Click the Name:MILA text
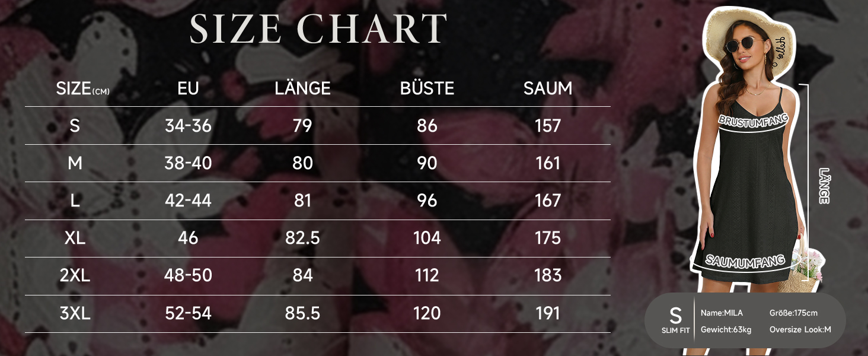868x356 pixels. pyautogui.click(x=722, y=313)
